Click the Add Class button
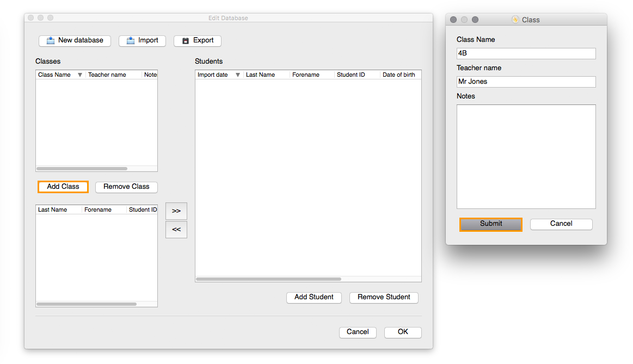This screenshot has height=364, width=633. point(63,187)
